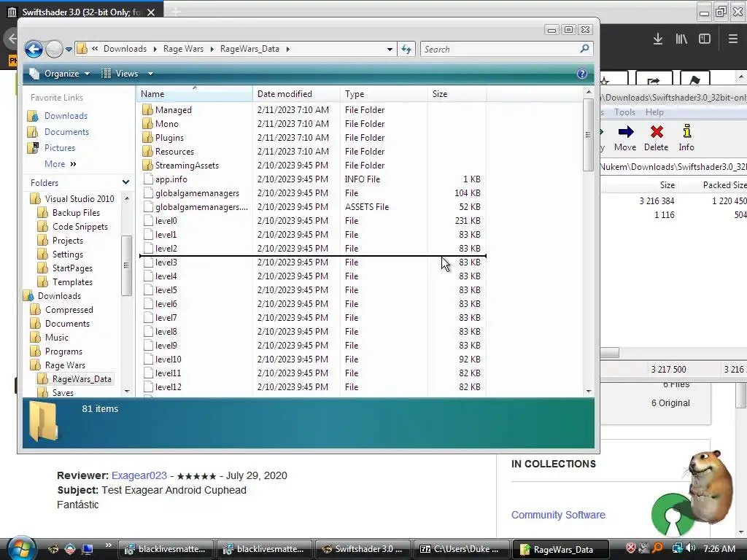Select Saves folder in tree
747x560 pixels.
63,393
